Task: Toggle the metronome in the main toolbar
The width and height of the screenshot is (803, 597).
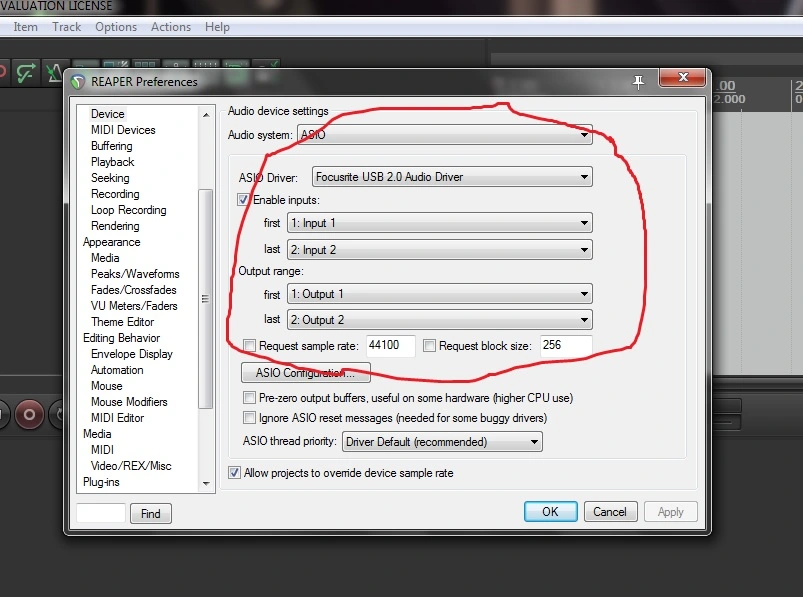Action: click(54, 73)
